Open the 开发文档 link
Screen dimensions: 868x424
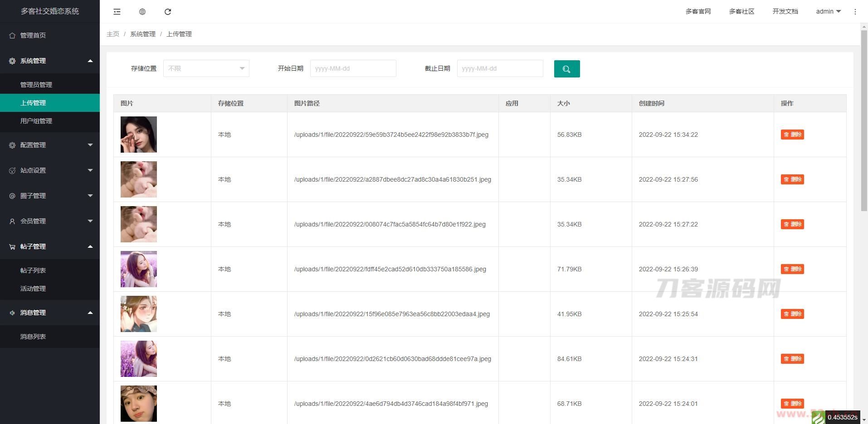(x=785, y=12)
